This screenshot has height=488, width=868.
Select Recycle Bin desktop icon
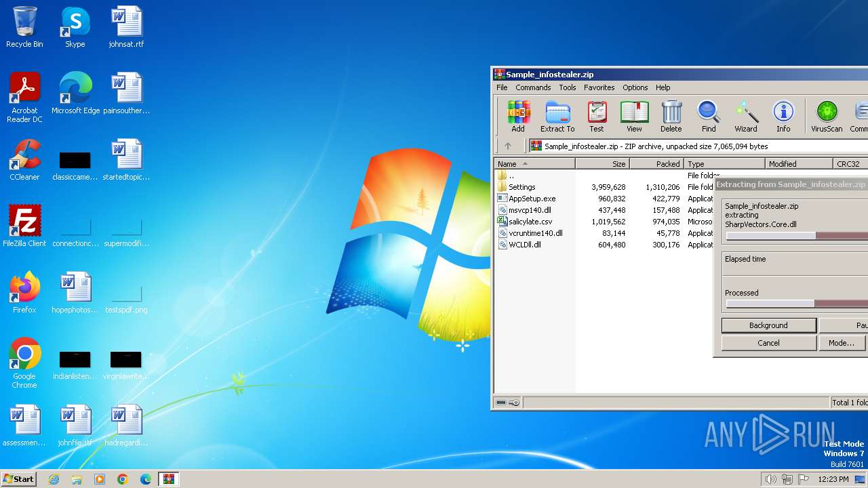[24, 28]
